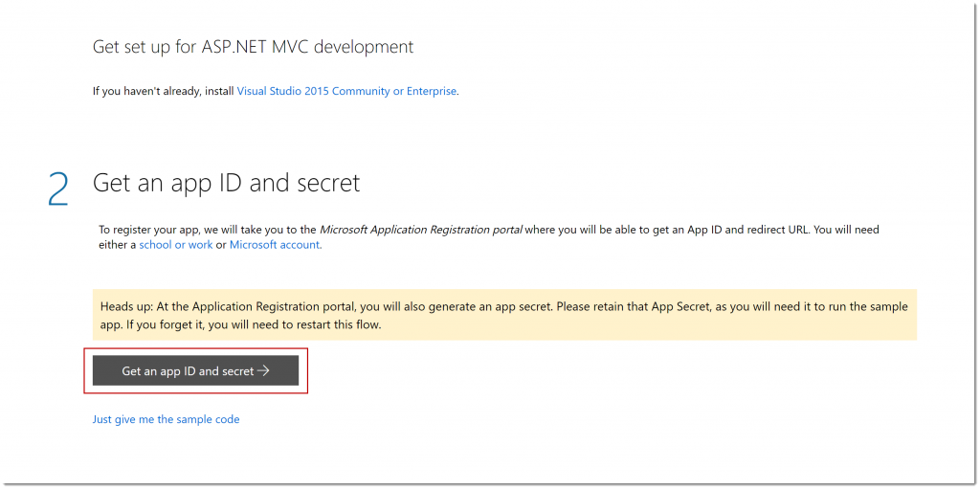Click the word 'Enterprise' in the install link
The image size is (980, 489).
point(432,92)
